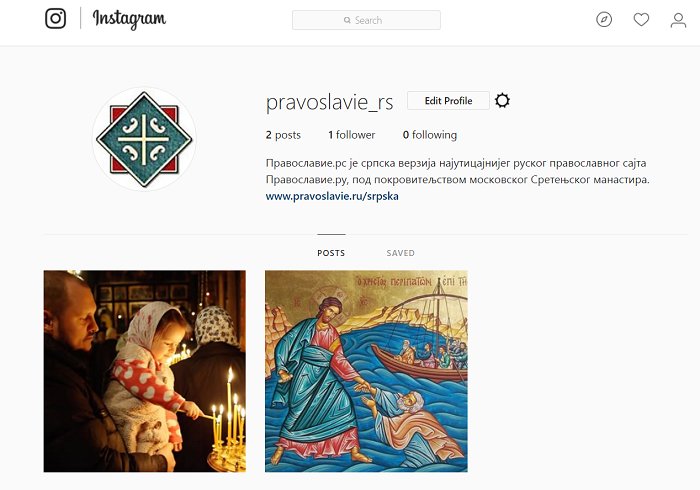Click the pravoslavie_rs profile picture

click(144, 139)
